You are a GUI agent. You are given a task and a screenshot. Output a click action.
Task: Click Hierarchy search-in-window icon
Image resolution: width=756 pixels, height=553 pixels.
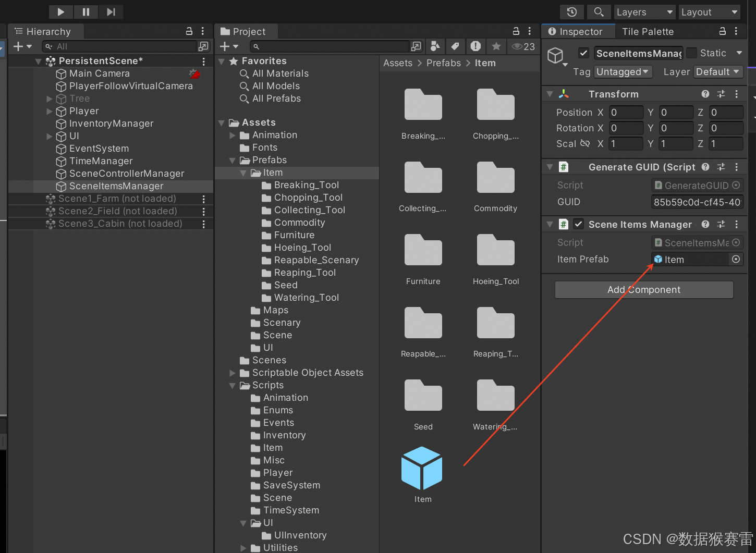coord(203,46)
